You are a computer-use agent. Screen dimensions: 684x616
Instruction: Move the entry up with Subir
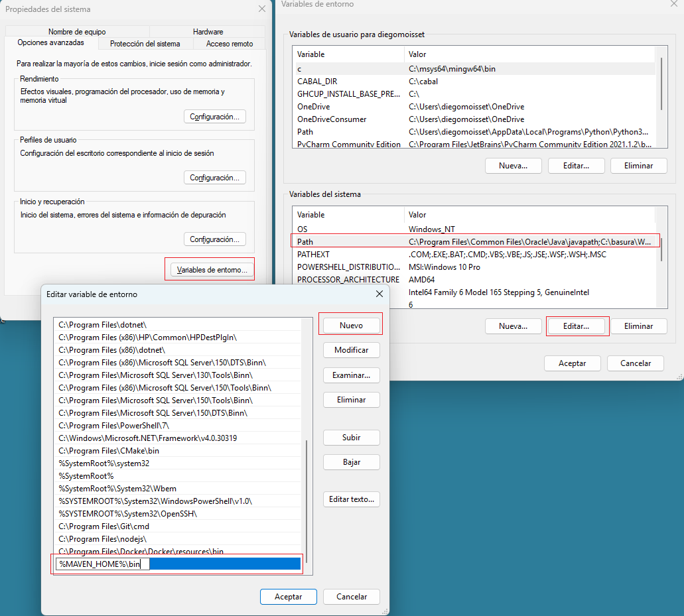[x=351, y=438]
